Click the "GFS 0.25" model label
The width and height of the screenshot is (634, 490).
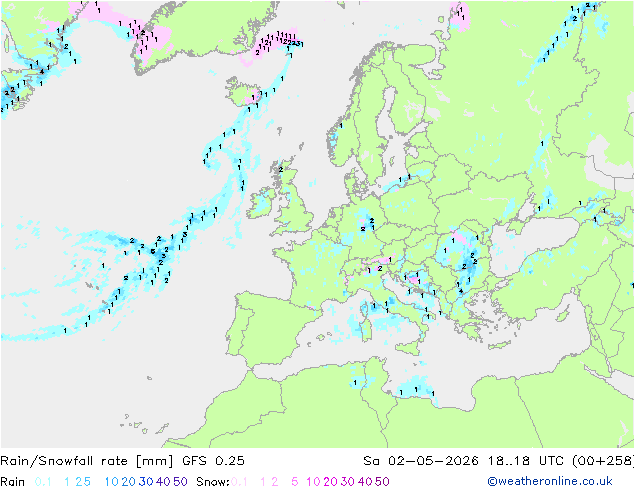(x=213, y=461)
